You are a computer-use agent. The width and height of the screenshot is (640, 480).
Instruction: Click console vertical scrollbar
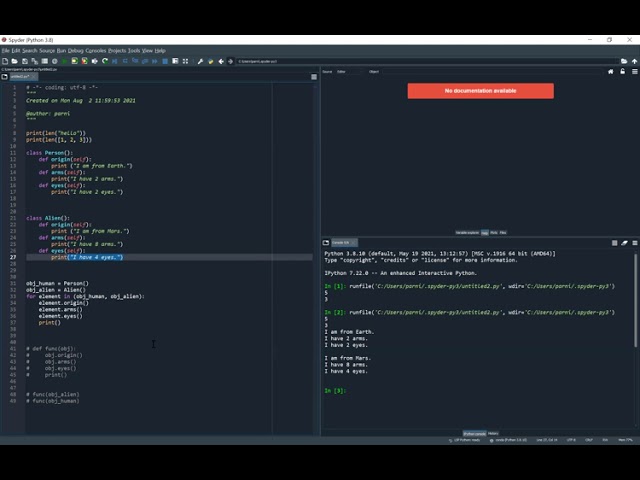(636, 301)
